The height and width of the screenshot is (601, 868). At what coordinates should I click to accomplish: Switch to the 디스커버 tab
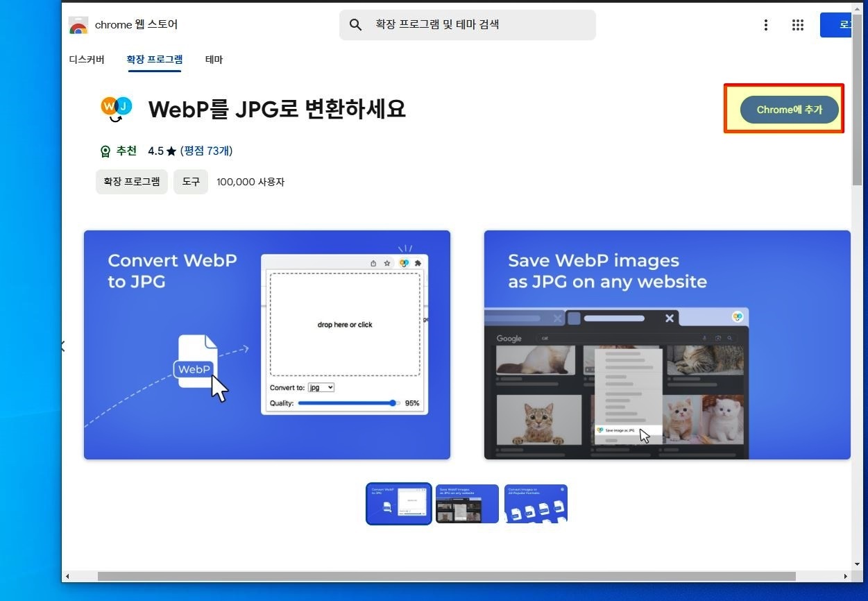click(87, 60)
